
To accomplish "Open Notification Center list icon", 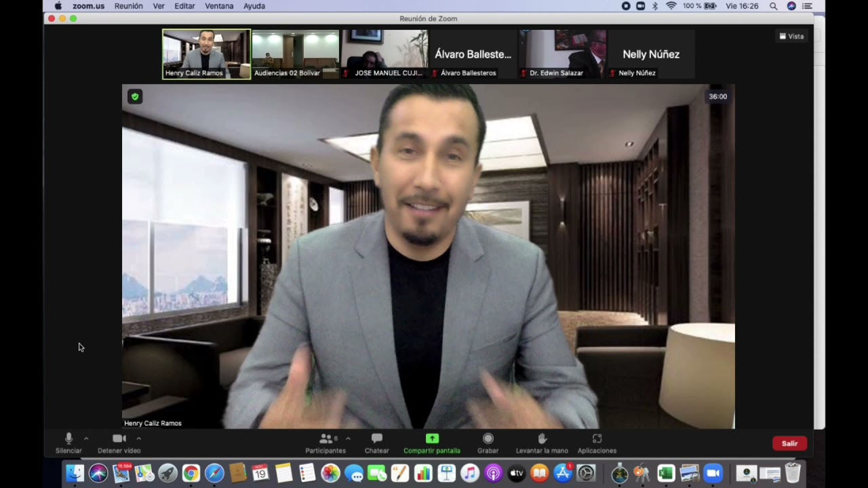I will 807,6.
